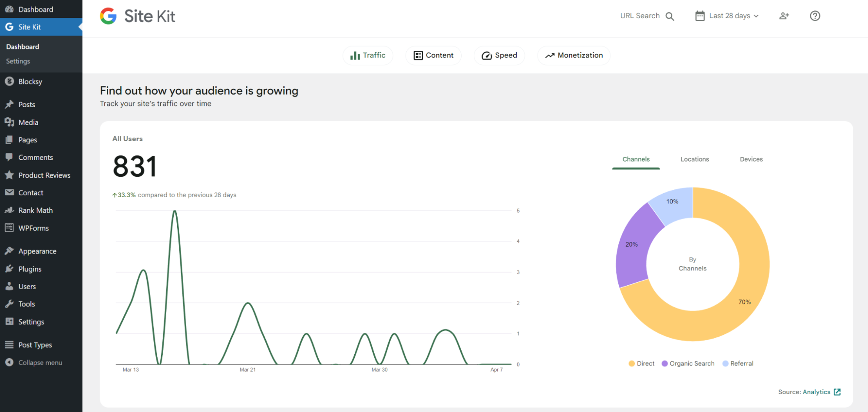The height and width of the screenshot is (412, 868).
Task: Click the Post Types list icon
Action: pos(9,345)
